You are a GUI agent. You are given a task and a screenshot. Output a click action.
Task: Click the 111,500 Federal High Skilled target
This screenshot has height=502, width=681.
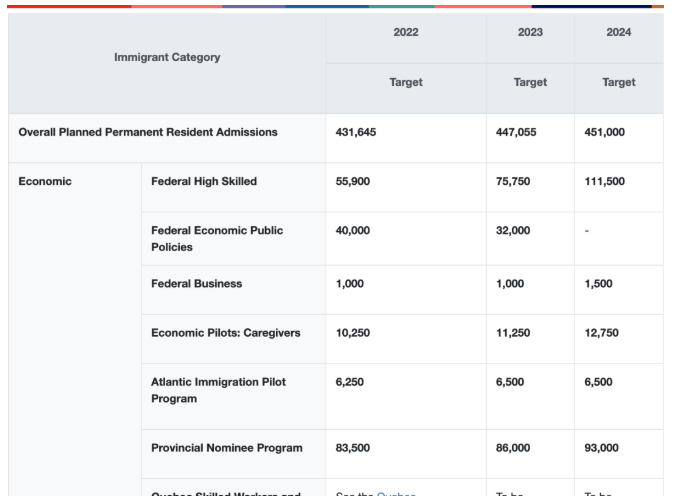pos(605,181)
